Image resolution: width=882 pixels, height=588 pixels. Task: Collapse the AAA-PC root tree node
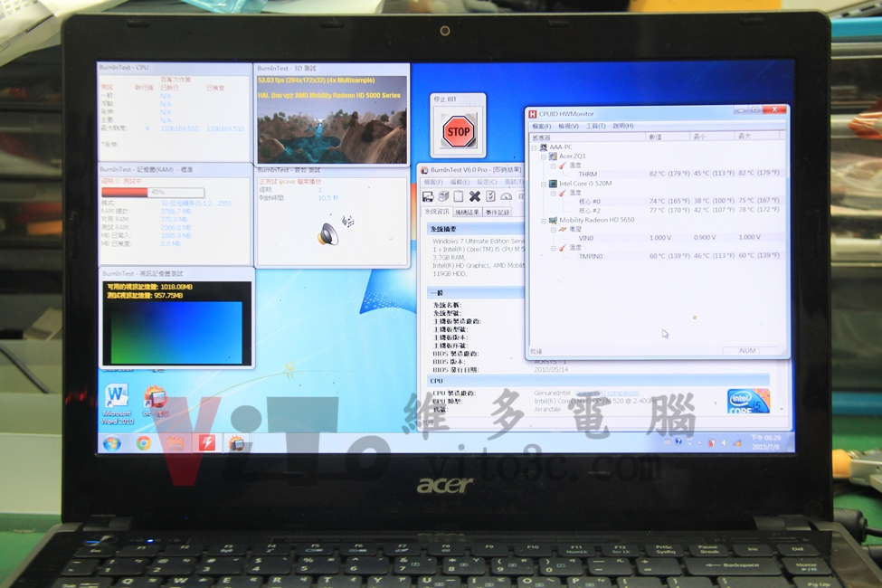click(534, 147)
